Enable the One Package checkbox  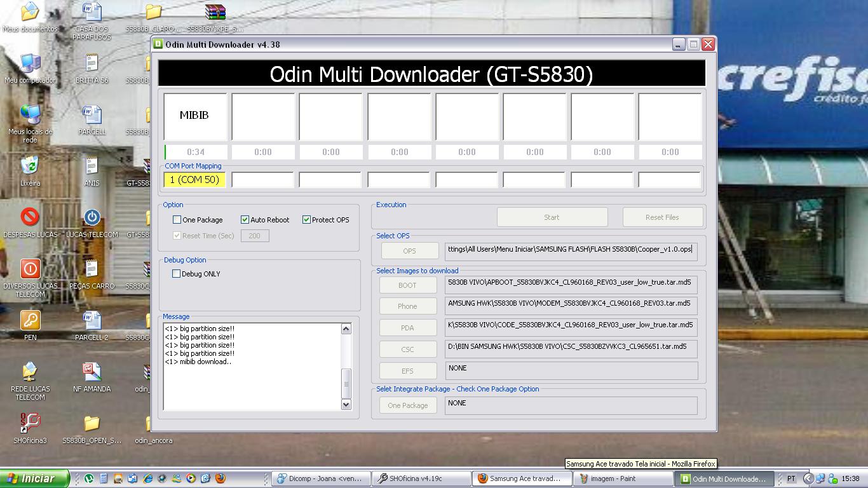pyautogui.click(x=177, y=220)
